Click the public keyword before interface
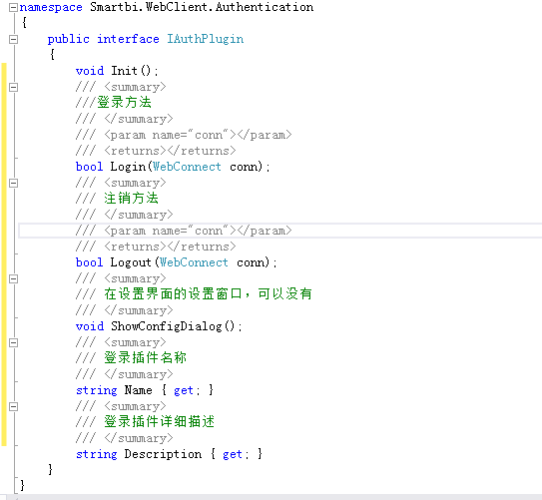Image resolution: width=542 pixels, height=500 pixels. [x=68, y=39]
